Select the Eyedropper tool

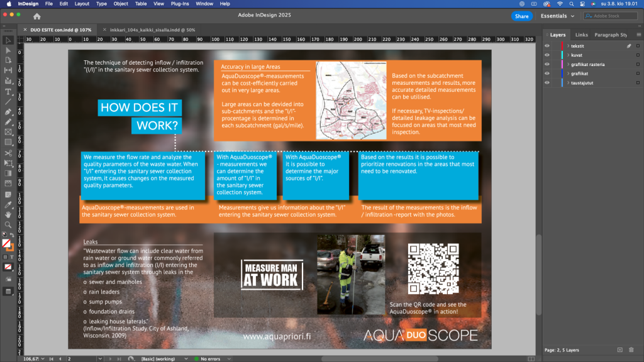click(8, 205)
